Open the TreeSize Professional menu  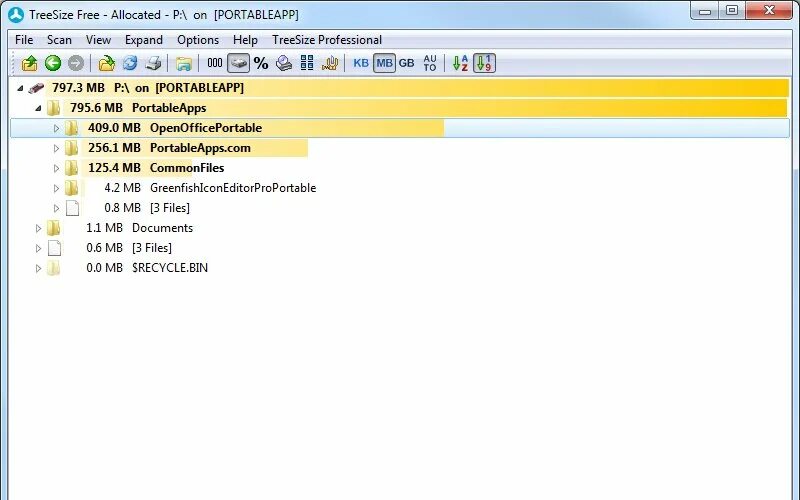[327, 40]
